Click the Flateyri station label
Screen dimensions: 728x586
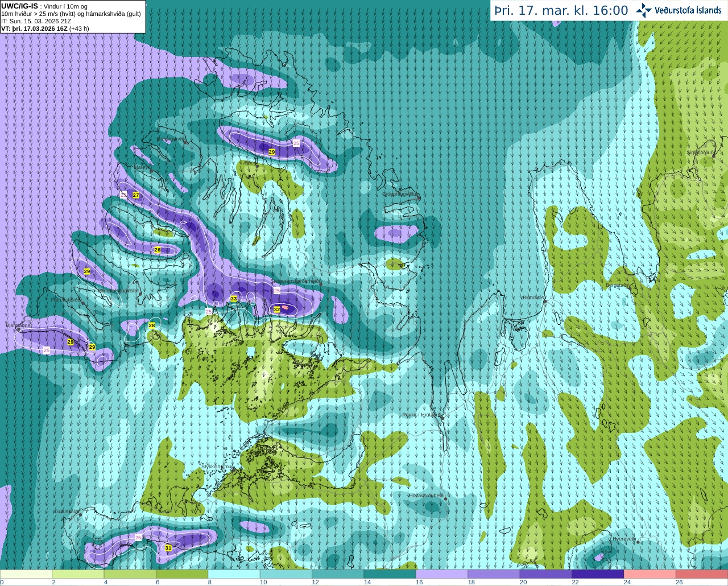(143, 167)
